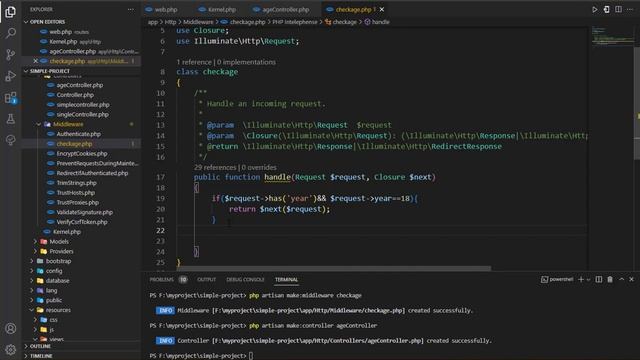The height and width of the screenshot is (360, 640).
Task: Open TrimStrings.php in the file tree
Action: click(76, 183)
